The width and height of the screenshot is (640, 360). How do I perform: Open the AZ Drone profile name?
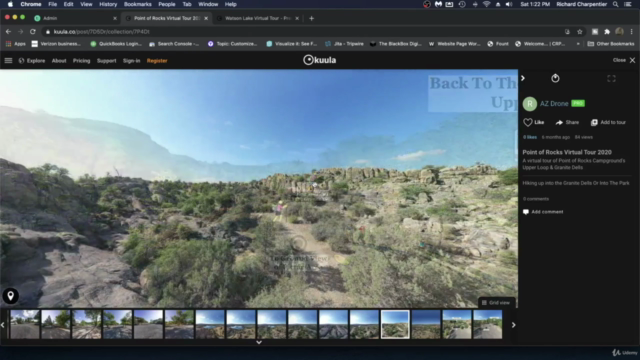pos(554,104)
